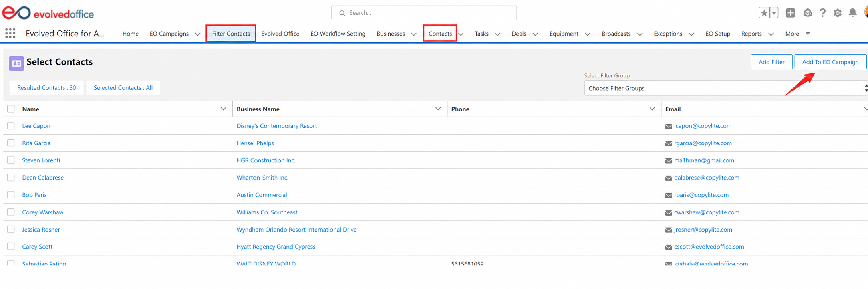Screen dimensions: 868x289
Task: Sort by the Email column header
Action: 673,109
